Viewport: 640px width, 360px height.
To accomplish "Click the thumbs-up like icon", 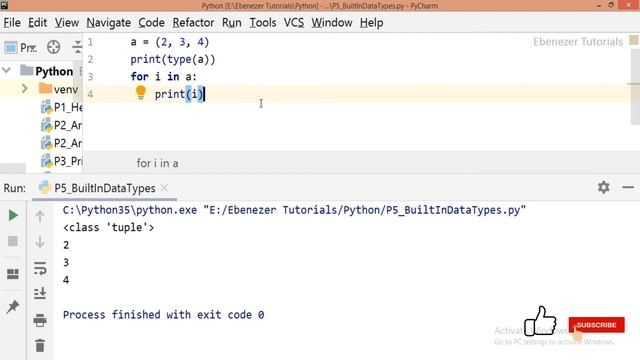I will point(540,321).
